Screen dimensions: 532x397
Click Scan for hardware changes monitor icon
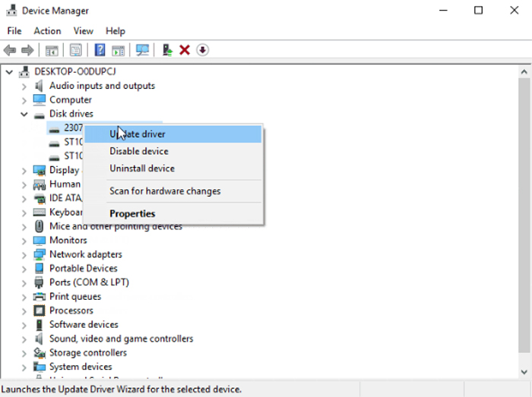[143, 50]
